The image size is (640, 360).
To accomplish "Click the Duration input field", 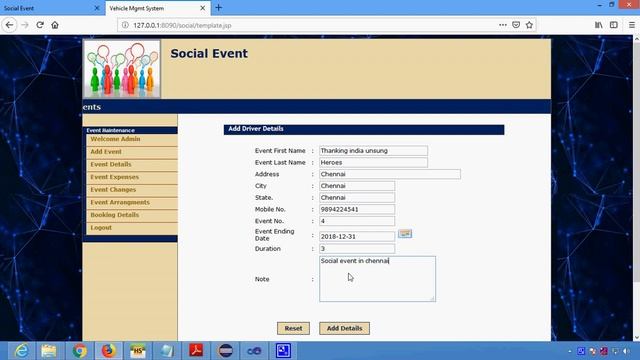I will (357, 249).
